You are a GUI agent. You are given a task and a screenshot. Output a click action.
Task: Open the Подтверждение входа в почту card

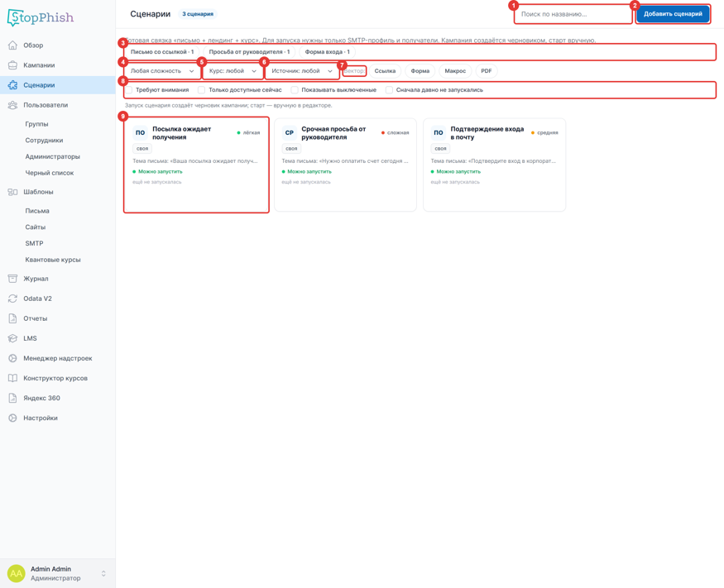(495, 165)
